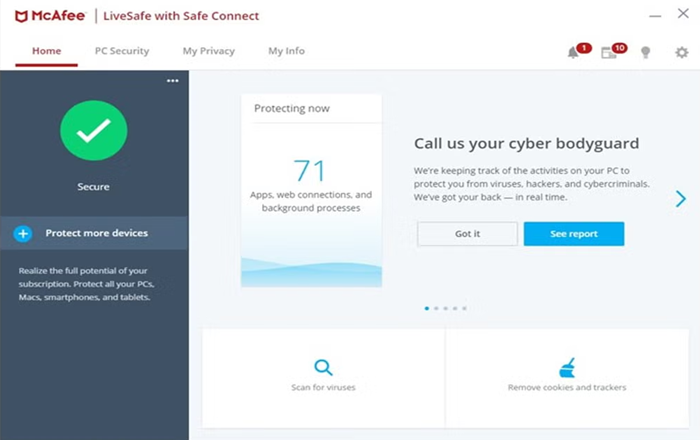The width and height of the screenshot is (700, 440).
Task: Open settings gear icon
Action: coord(681,53)
